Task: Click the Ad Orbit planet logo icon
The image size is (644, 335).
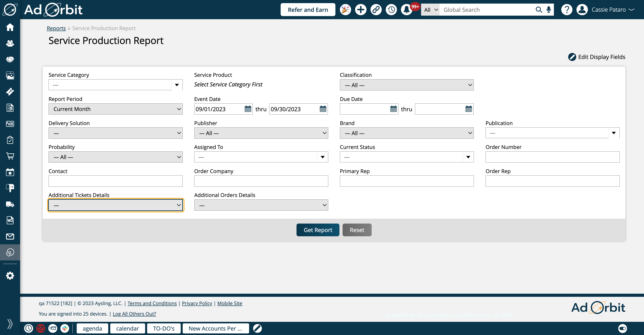Action: pos(10,9)
